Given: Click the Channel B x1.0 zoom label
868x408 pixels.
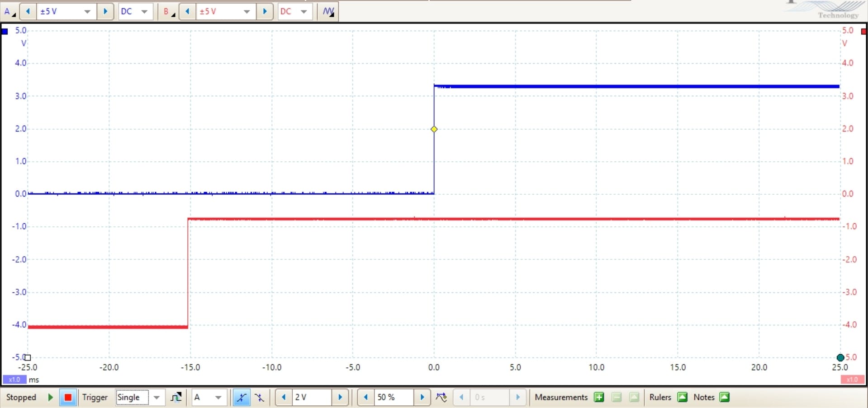Looking at the screenshot, I should 852,380.
